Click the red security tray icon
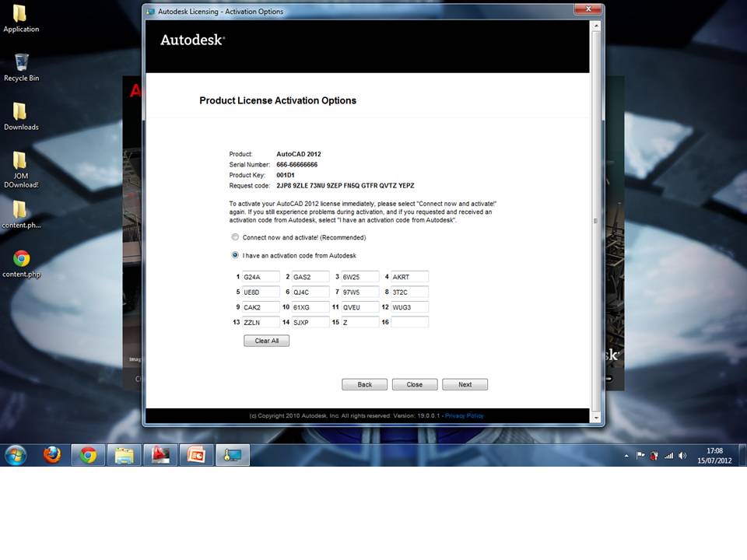 coord(654,456)
